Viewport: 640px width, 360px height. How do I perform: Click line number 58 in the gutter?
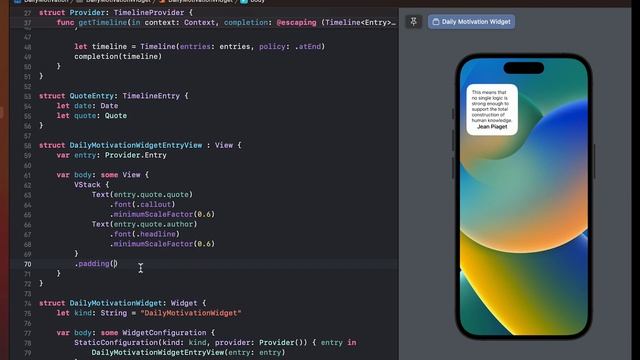click(27, 146)
